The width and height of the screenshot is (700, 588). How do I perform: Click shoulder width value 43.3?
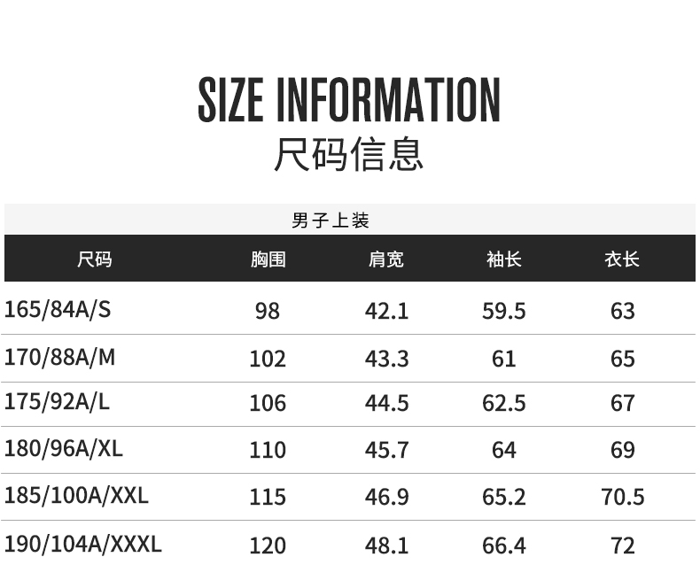coord(386,359)
